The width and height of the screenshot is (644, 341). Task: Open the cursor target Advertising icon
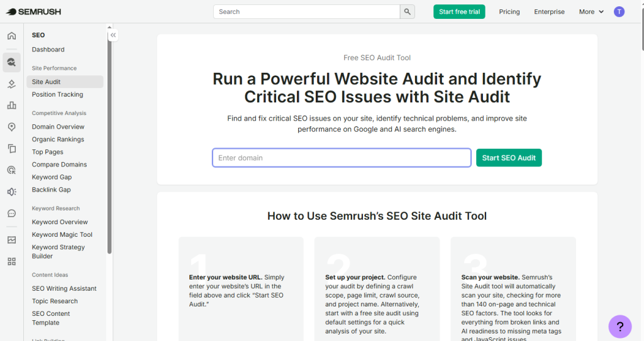pyautogui.click(x=11, y=170)
